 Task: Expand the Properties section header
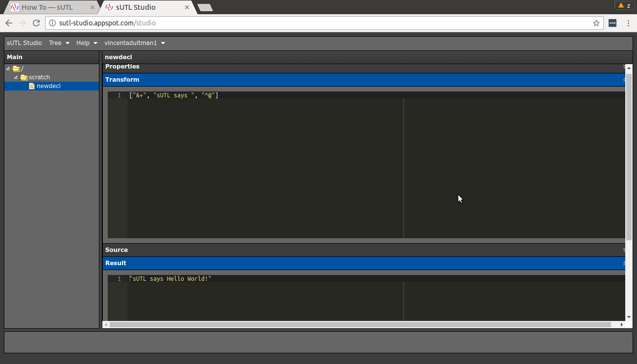click(x=365, y=67)
